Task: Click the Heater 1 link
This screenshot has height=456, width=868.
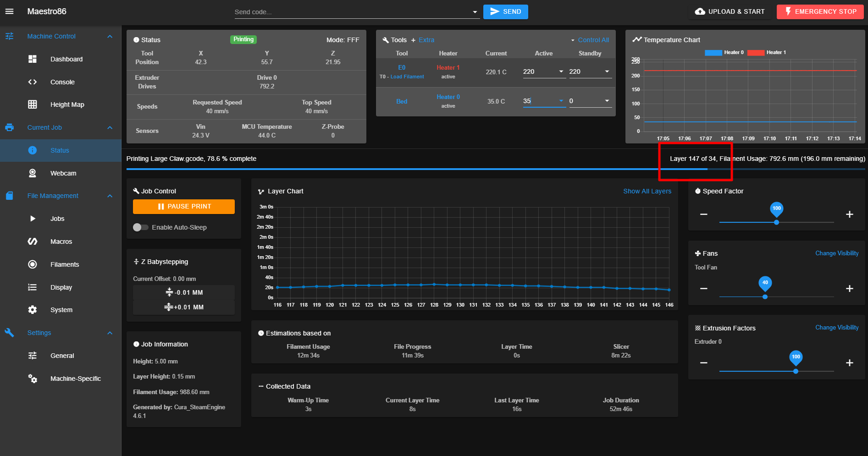Action: tap(448, 67)
